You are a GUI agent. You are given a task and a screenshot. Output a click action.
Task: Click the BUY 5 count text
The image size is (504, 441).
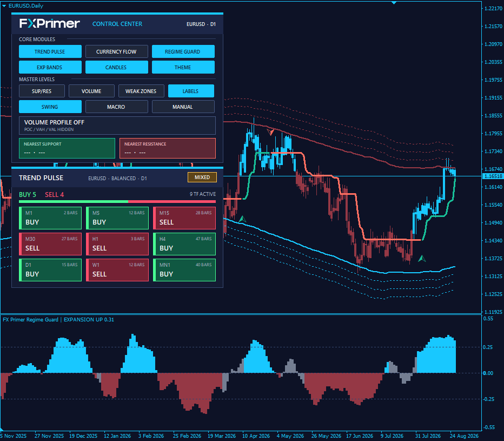pyautogui.click(x=28, y=195)
